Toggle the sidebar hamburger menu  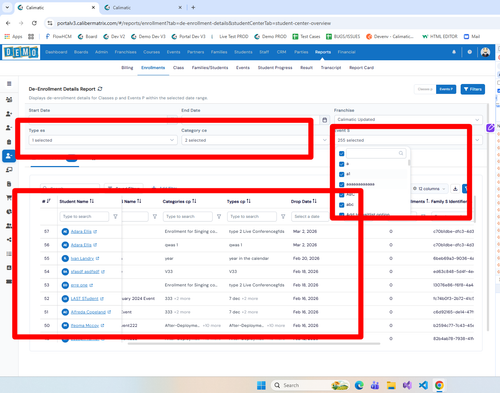click(x=9, y=84)
